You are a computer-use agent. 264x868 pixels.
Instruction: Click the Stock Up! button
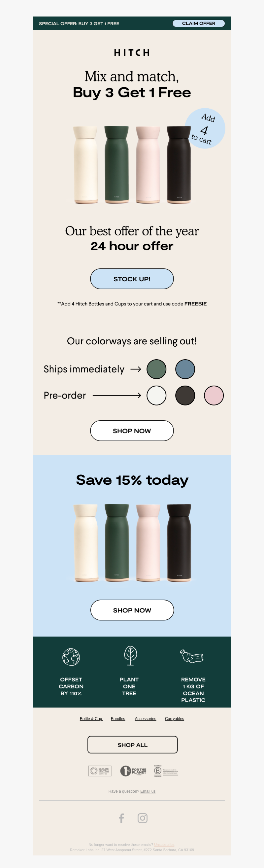tap(132, 279)
